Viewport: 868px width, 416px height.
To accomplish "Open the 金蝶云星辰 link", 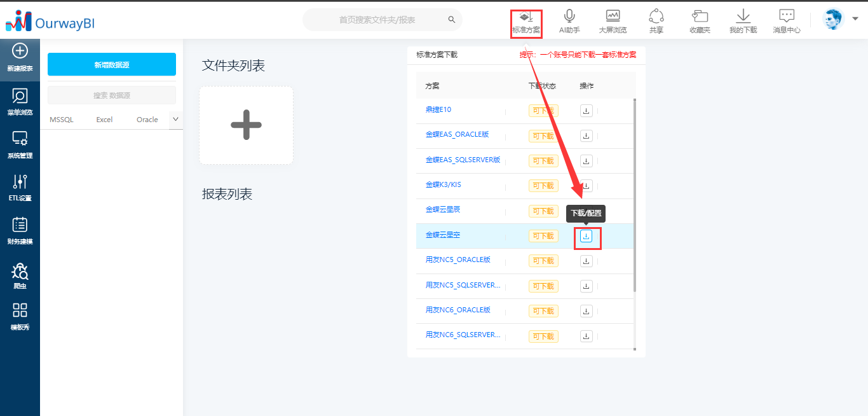I will [442, 209].
